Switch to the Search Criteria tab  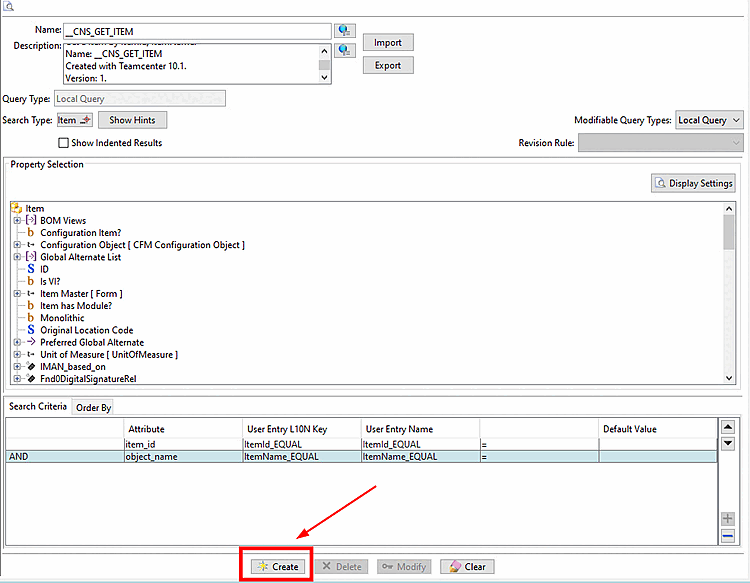pos(38,407)
